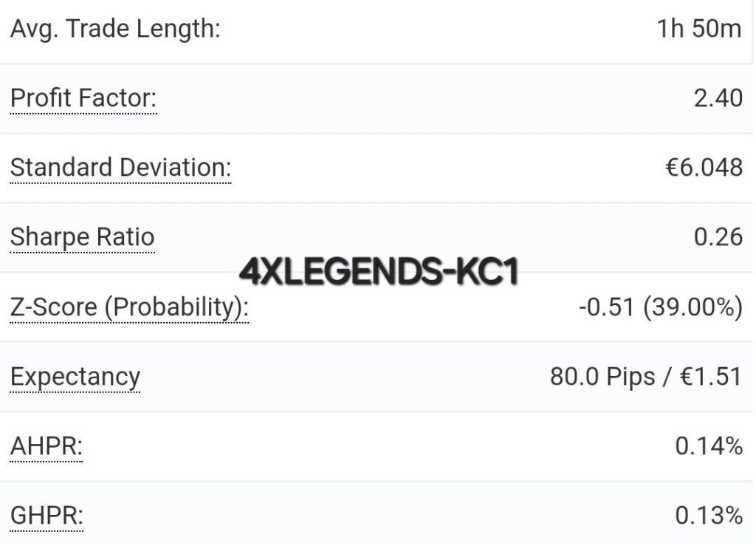The width and height of the screenshot is (756, 543).
Task: Select the €6.048 standard deviation value
Action: click(704, 168)
